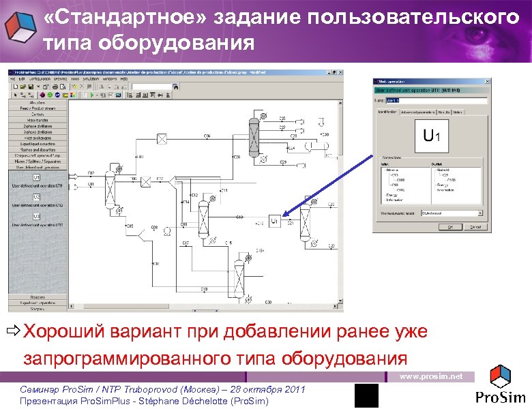Image resolution: width=532 pixels, height=409 pixels.
Task: Switch to the Results tab
Action: (x=444, y=112)
